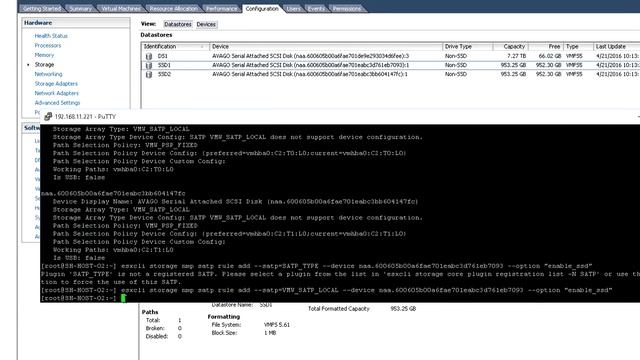Sort datastores by Capacity column
640x360 pixels.
pos(511,47)
